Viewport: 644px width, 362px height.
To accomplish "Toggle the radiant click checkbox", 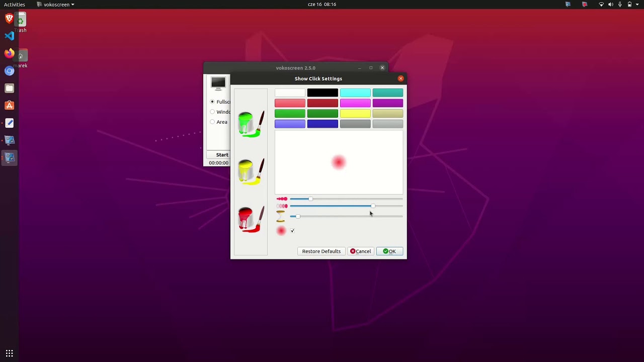I will 292,231.
